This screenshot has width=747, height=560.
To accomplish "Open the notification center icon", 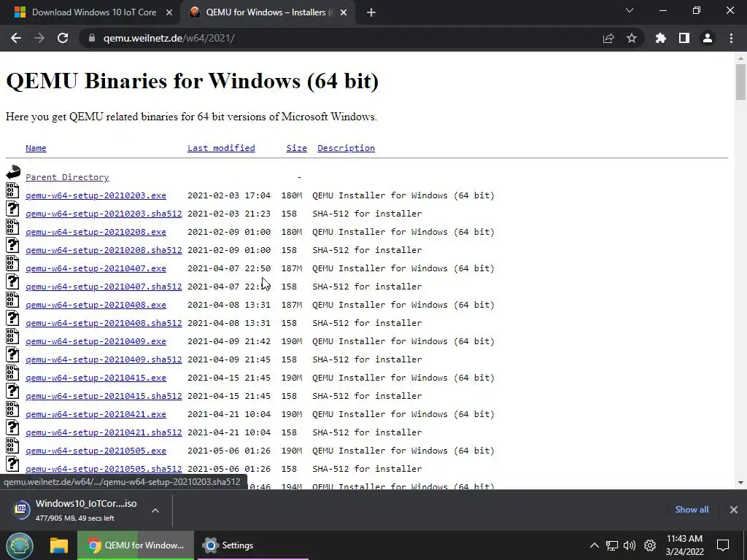I will pyautogui.click(x=723, y=545).
